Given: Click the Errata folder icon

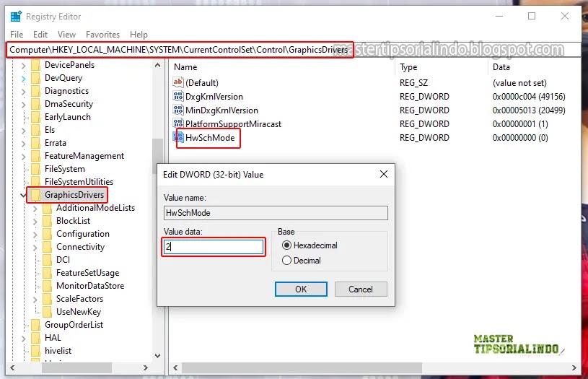Looking at the screenshot, I should point(35,143).
